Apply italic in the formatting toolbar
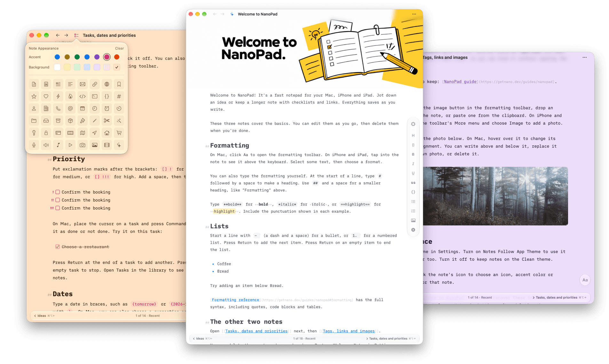Viewport: 609px width, 364px height. pyautogui.click(x=413, y=164)
